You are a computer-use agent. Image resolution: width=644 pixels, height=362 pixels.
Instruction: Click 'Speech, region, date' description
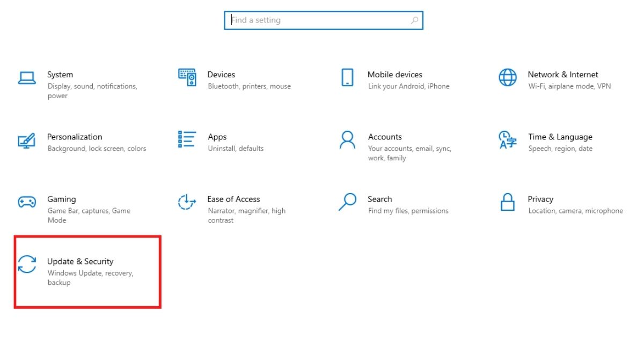tap(560, 149)
